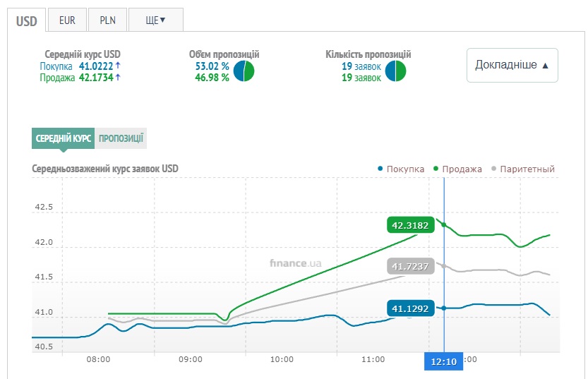
Task: Expand the ЩЕ currency dropdown
Action: (x=155, y=20)
